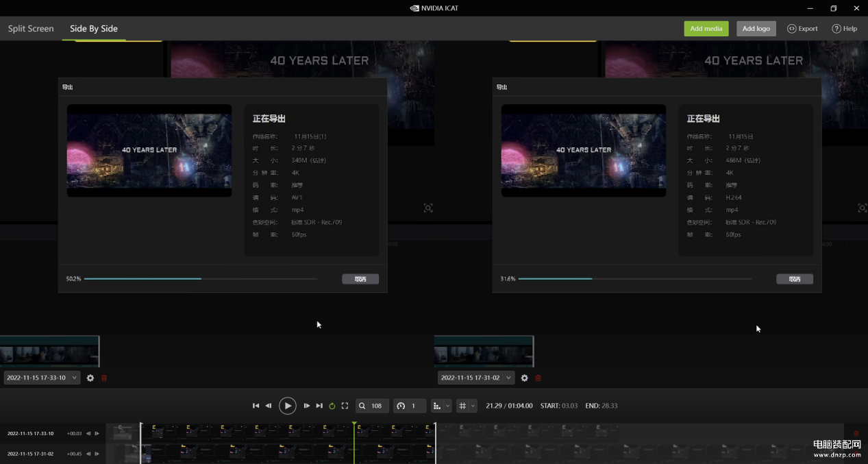Step back one frame
Viewport: 868px width, 464px height.
click(x=269, y=406)
